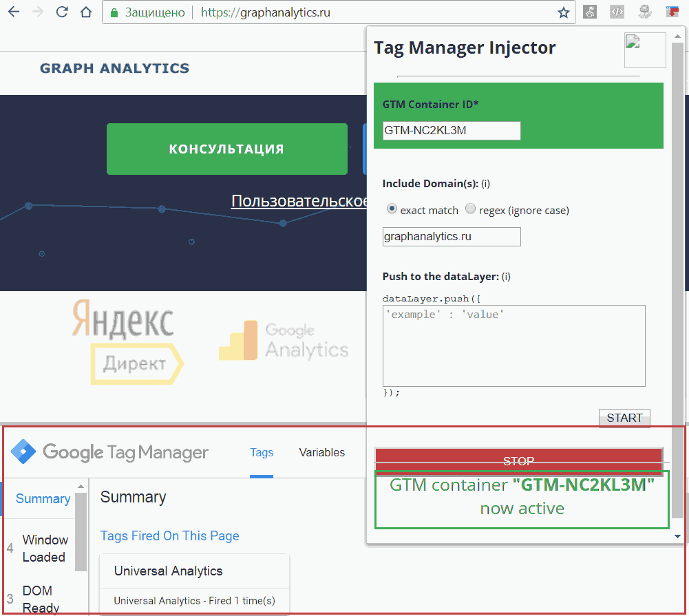Select the DOM Ready event
This screenshot has height=616, width=689.
pyautogui.click(x=41, y=599)
